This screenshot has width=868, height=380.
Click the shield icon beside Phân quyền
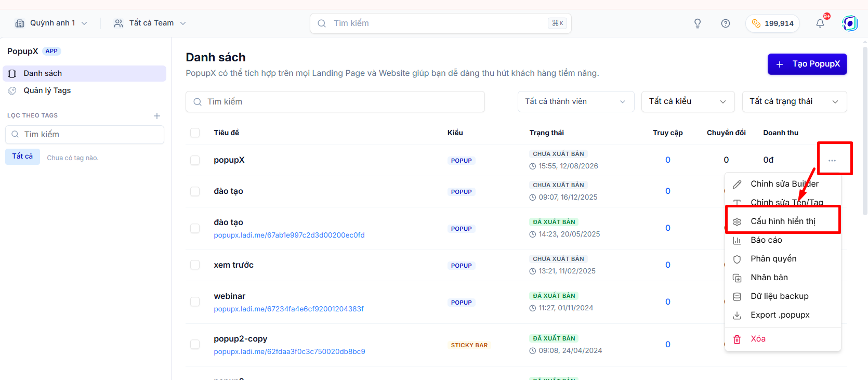tap(737, 259)
